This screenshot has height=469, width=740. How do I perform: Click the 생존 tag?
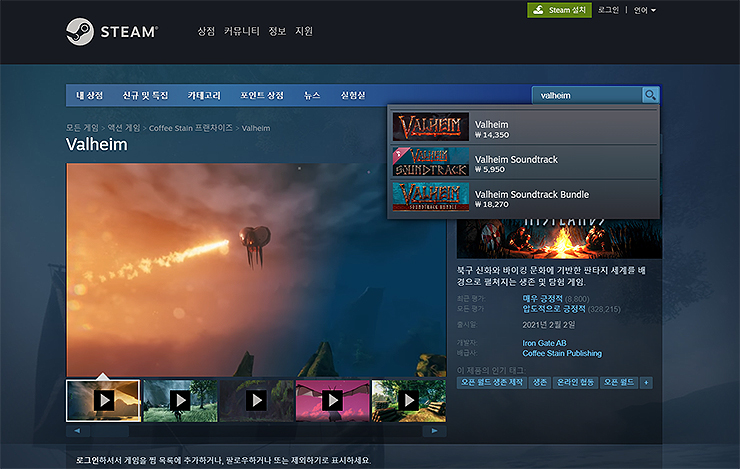[540, 383]
